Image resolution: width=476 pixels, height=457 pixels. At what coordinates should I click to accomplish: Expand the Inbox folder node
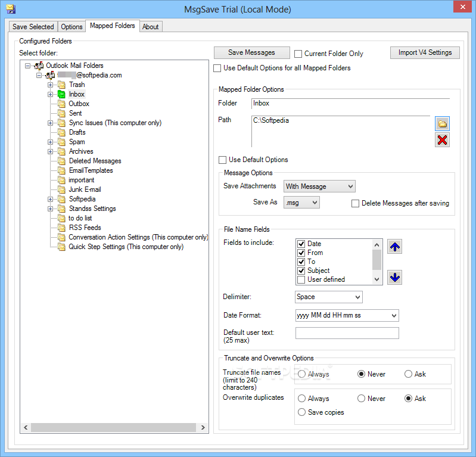pyautogui.click(x=51, y=94)
